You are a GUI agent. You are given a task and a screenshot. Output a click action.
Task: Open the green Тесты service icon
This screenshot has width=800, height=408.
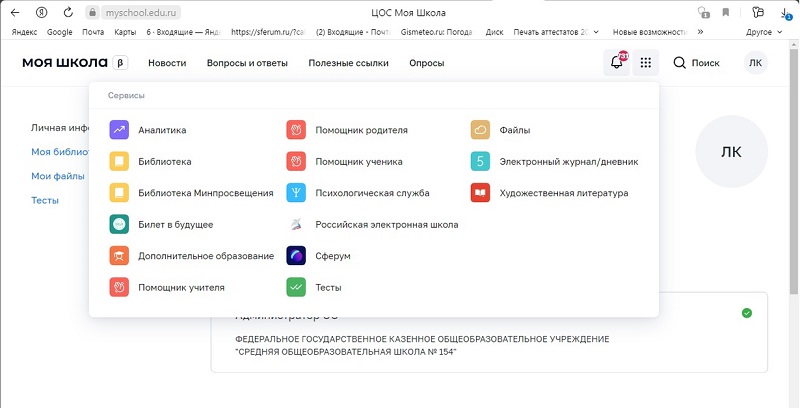point(296,288)
